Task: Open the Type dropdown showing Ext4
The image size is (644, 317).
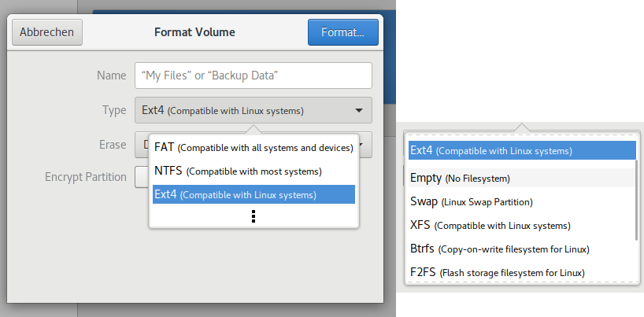Action: pos(253,110)
